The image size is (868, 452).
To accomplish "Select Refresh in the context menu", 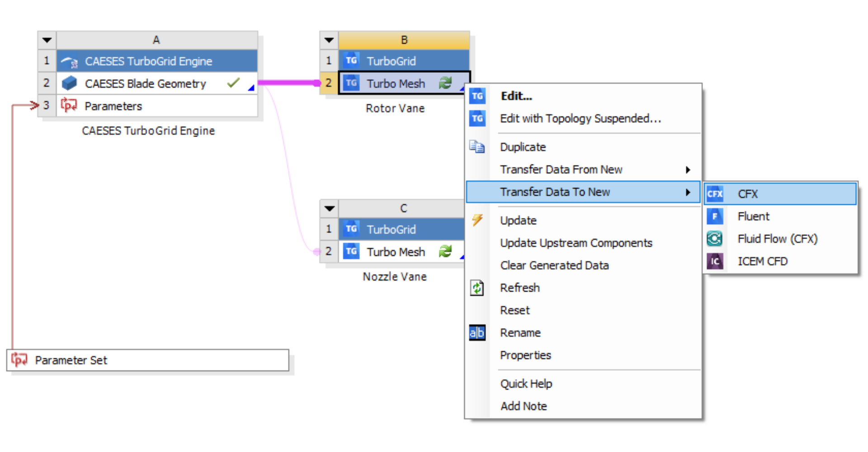I will 583,287.
